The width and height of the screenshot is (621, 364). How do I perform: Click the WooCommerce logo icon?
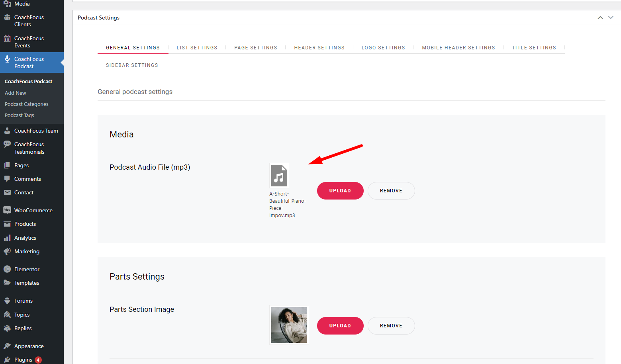pos(7,210)
